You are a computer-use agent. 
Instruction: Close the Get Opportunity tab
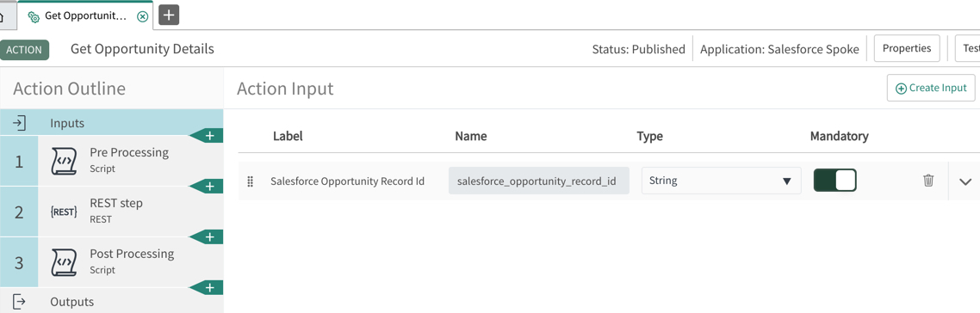[142, 16]
